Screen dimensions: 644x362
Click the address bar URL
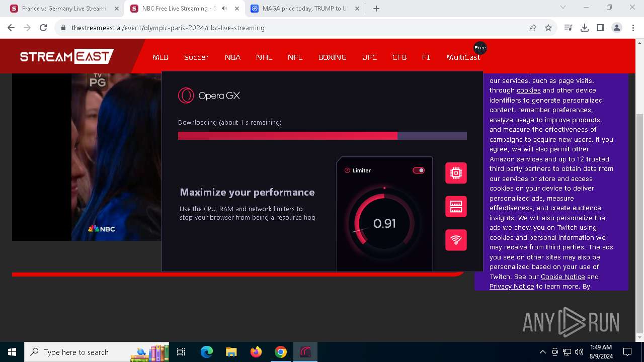(x=168, y=28)
